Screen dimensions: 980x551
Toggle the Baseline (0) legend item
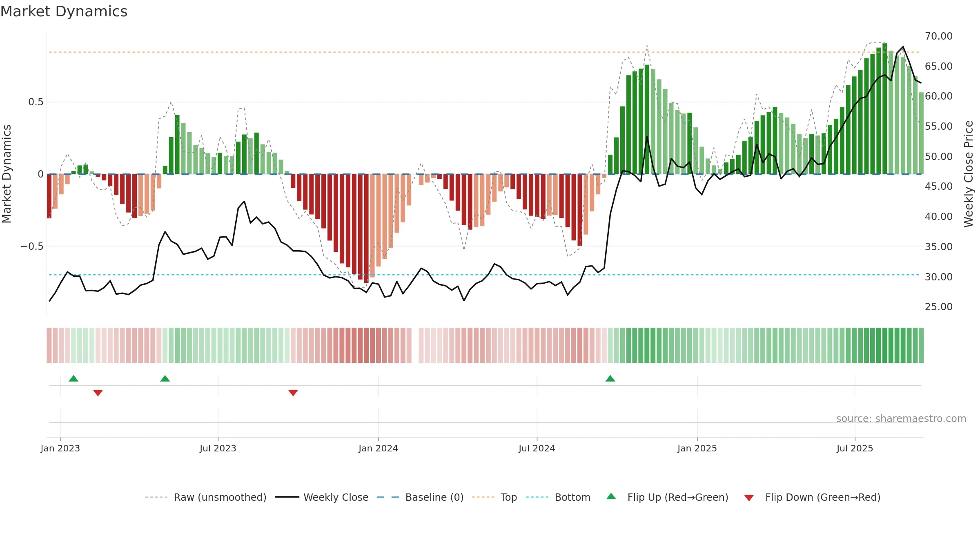420,497
